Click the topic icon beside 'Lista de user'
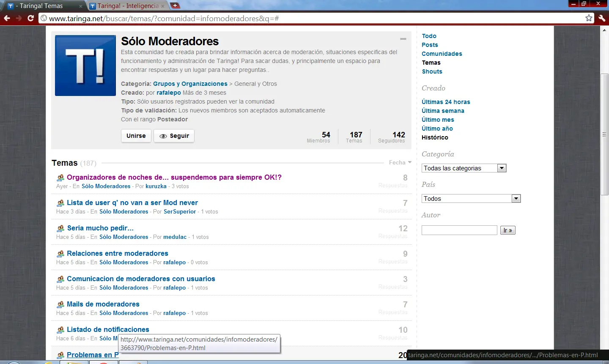The image size is (609, 364). pyautogui.click(x=60, y=203)
